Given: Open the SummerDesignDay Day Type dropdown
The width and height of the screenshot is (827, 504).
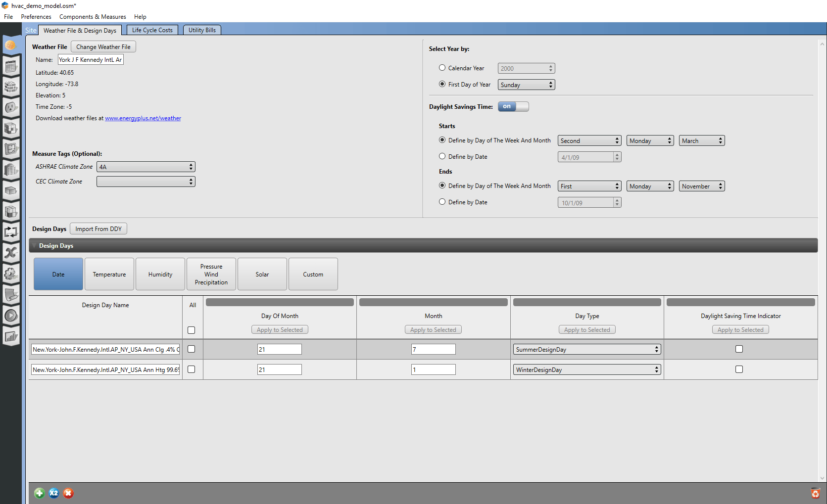Looking at the screenshot, I should click(586, 349).
